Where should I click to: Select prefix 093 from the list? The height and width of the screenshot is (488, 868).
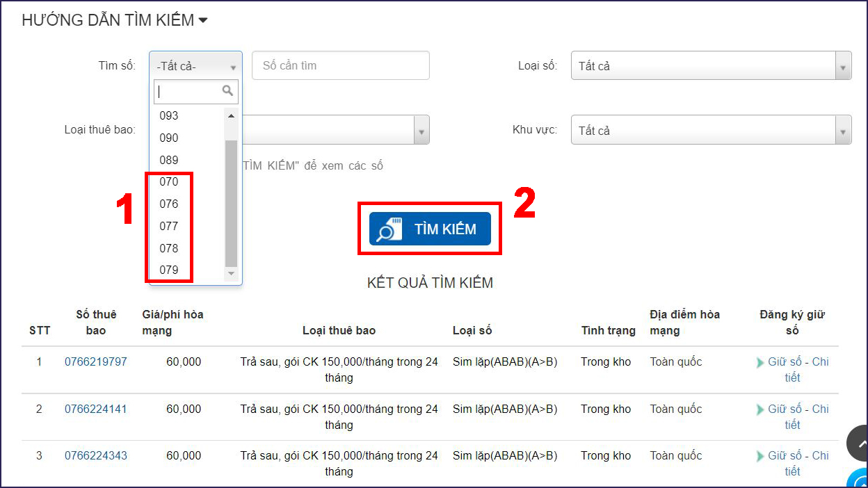[x=169, y=115]
